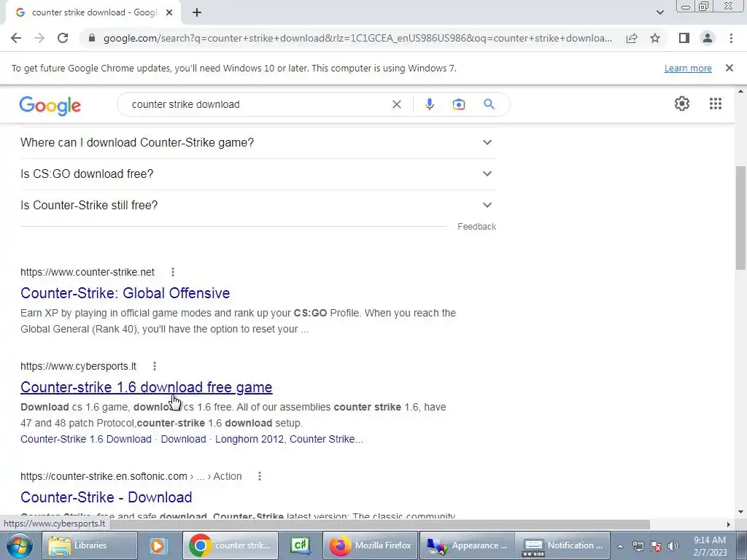Screen dimensions: 747x560
Task: Open Notification window from taskbar
Action: (563, 545)
